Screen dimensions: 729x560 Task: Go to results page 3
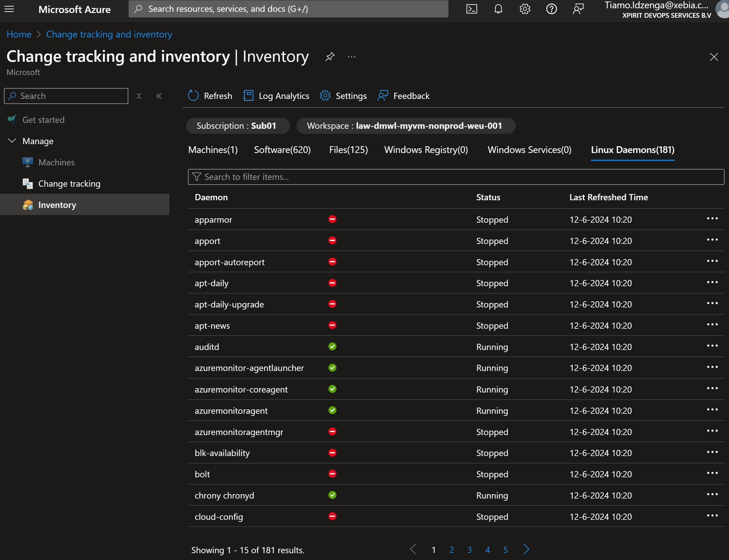coord(469,550)
